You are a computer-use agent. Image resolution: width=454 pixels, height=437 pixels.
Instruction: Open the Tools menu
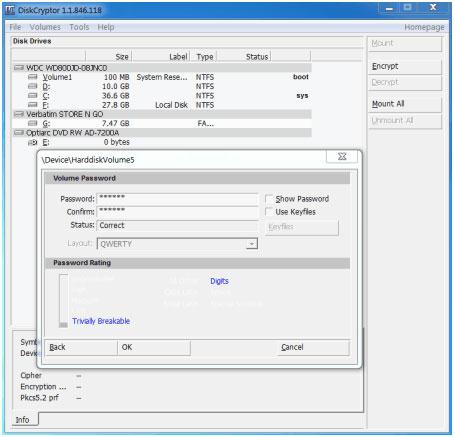[x=79, y=27]
